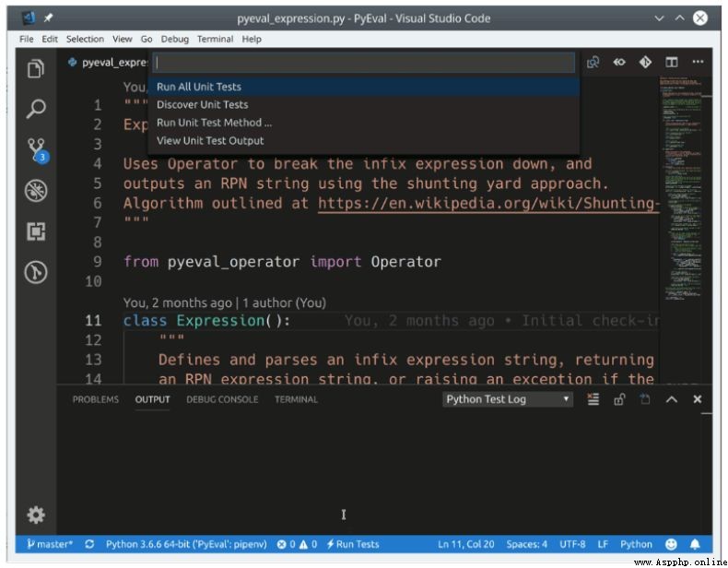
Task: Open the Debug view in activity bar
Action: [36, 191]
